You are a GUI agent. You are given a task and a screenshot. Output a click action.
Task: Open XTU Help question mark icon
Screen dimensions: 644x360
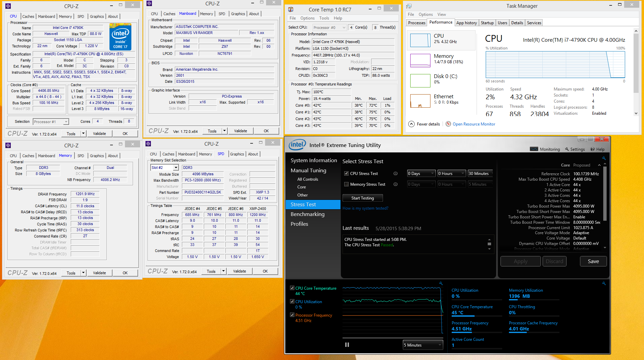pyautogui.click(x=592, y=149)
